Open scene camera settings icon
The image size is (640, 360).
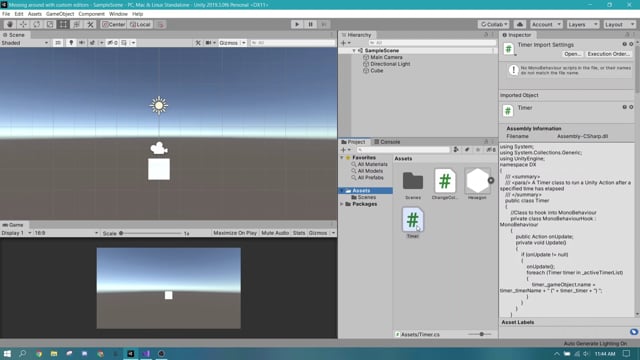pos(209,43)
